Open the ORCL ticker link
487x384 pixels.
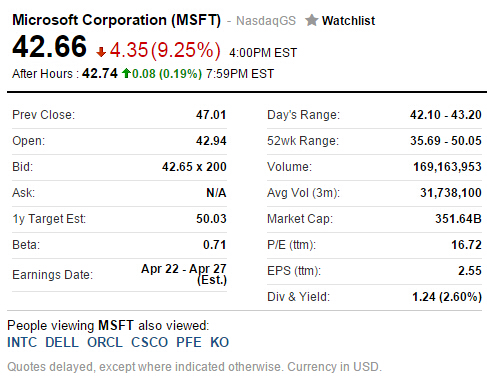105,342
